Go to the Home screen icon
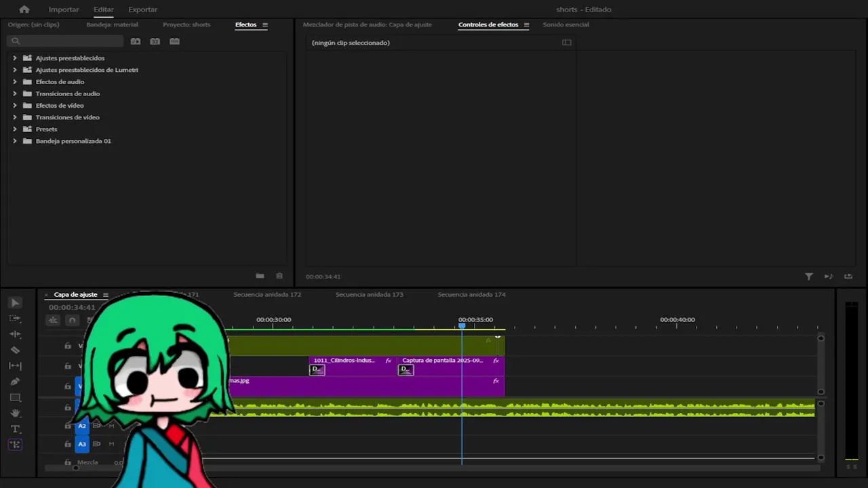This screenshot has height=488, width=868. pyautogui.click(x=24, y=9)
